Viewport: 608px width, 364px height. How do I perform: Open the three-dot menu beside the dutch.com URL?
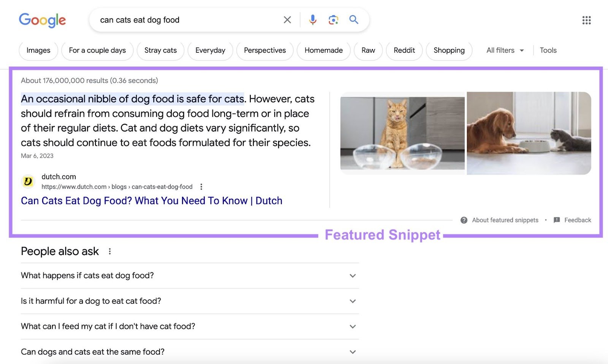[201, 187]
